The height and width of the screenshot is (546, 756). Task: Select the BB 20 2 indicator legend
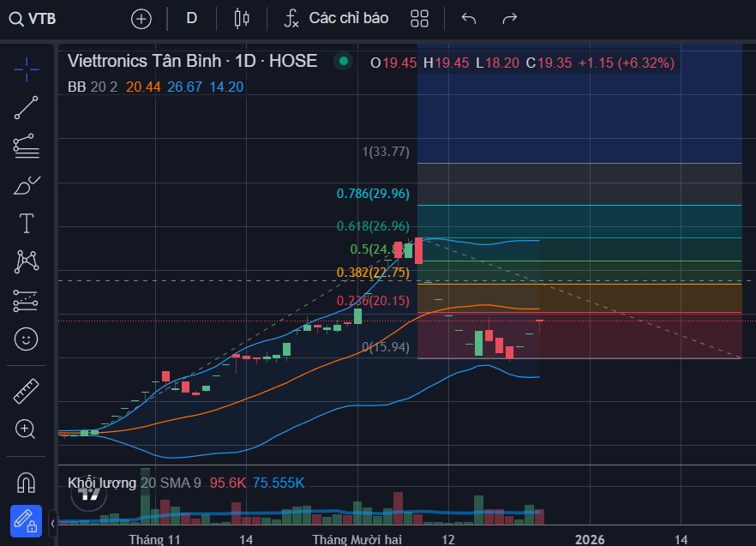[93, 87]
